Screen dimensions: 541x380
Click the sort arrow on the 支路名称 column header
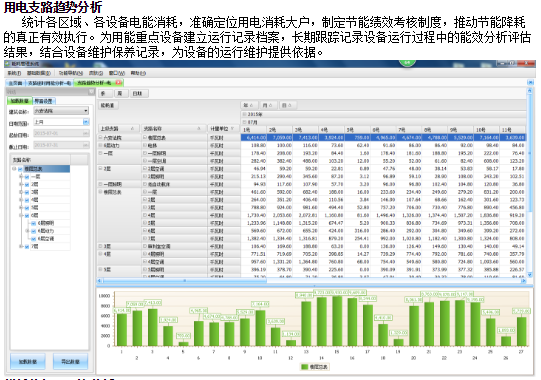pyautogui.click(x=199, y=129)
